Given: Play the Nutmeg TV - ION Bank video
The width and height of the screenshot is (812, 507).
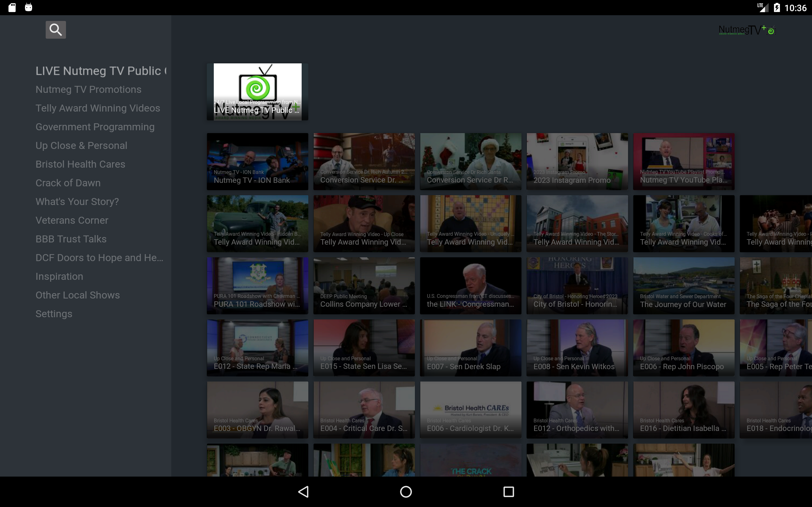Looking at the screenshot, I should (x=257, y=161).
